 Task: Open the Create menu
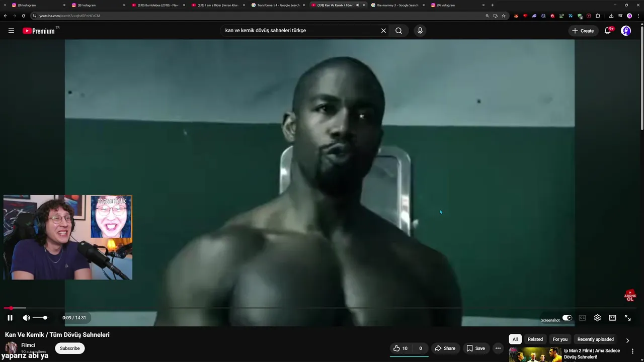coord(583,31)
